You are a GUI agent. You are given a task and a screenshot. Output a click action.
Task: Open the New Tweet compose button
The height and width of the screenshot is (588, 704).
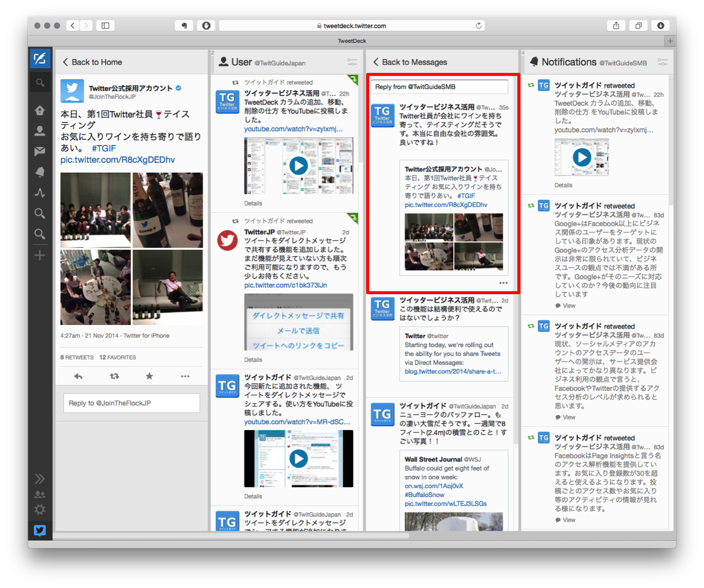pos(40,58)
